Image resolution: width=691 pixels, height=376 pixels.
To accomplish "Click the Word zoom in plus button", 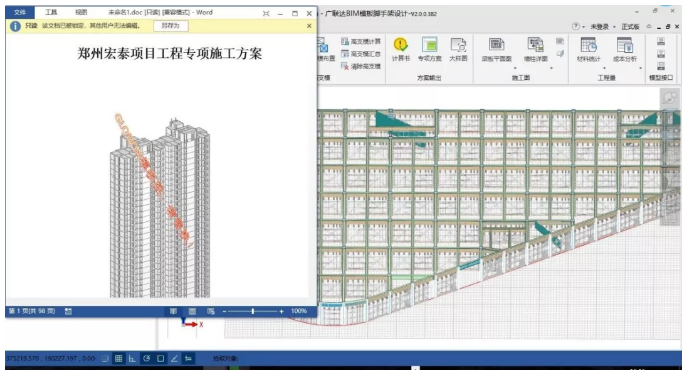I will click(281, 311).
